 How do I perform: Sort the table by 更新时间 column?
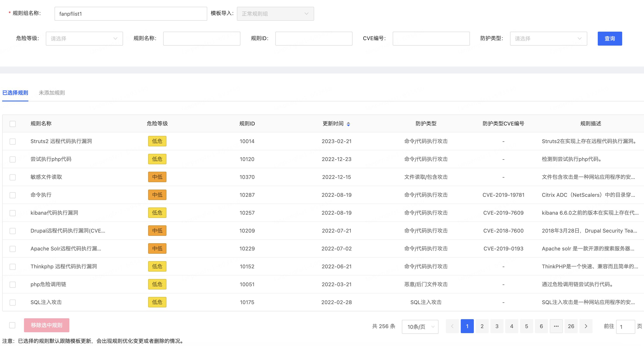348,124
